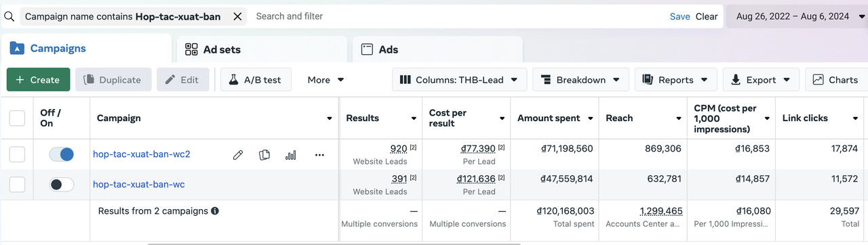Remove the Hop-tac-xuat-ban campaign name filter

click(x=237, y=16)
